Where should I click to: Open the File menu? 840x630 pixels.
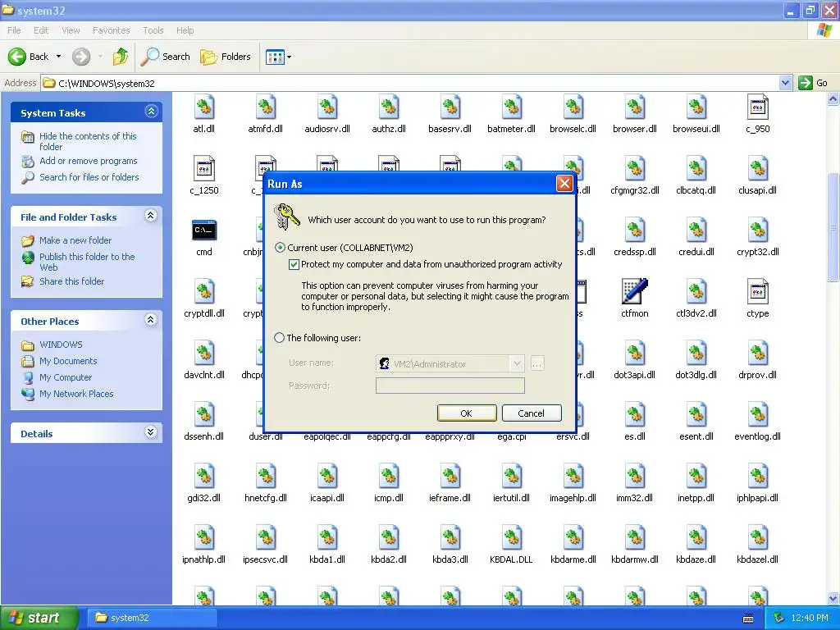pyautogui.click(x=15, y=30)
